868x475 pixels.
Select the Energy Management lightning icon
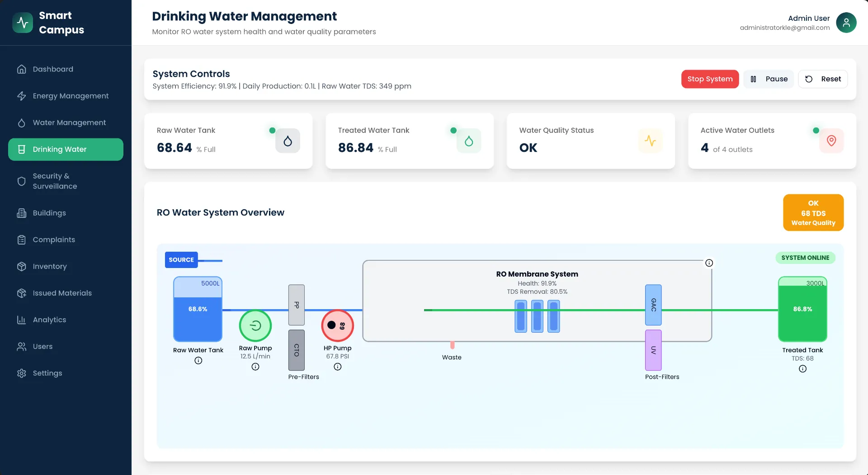pyautogui.click(x=22, y=96)
